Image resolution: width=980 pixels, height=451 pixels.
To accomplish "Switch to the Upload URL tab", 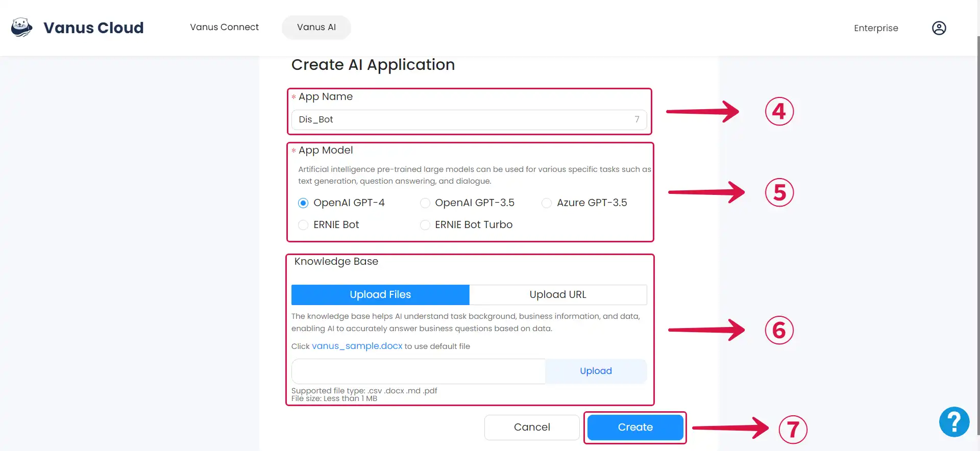I will (x=558, y=294).
